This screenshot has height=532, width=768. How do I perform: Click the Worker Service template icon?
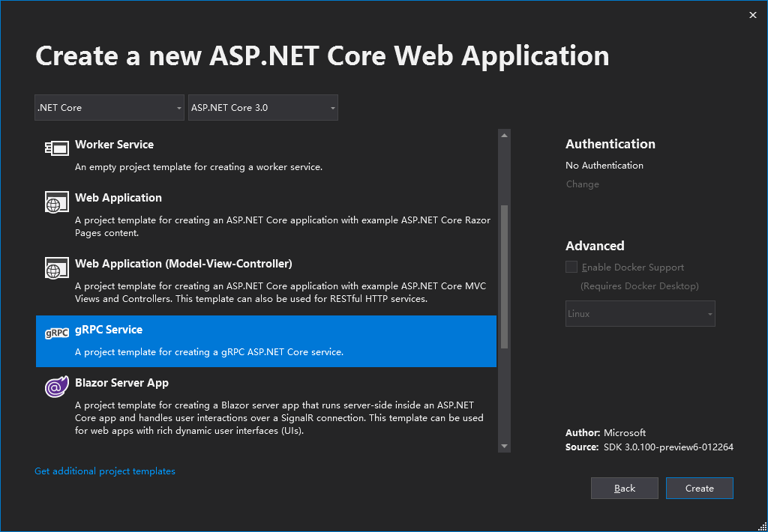click(x=56, y=149)
